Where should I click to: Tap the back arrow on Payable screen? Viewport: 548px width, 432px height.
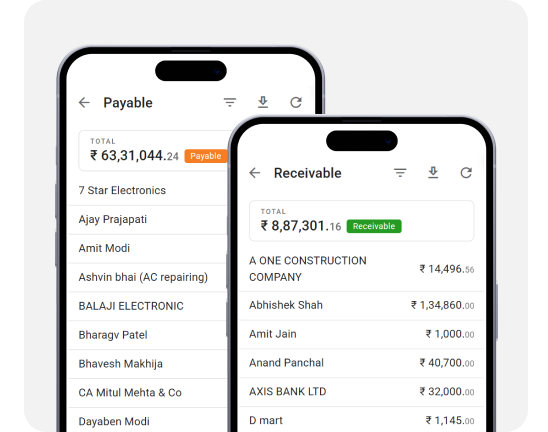click(84, 103)
